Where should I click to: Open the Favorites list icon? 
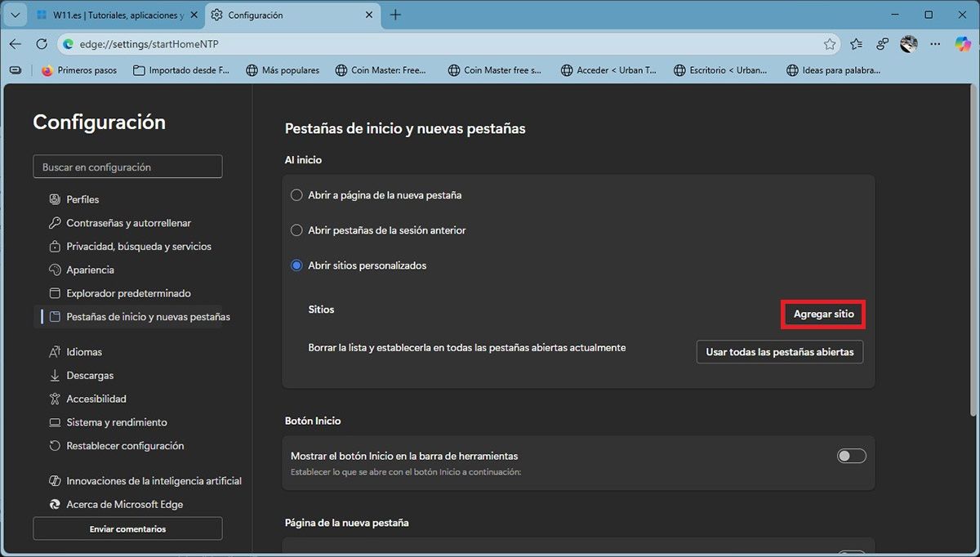(856, 44)
